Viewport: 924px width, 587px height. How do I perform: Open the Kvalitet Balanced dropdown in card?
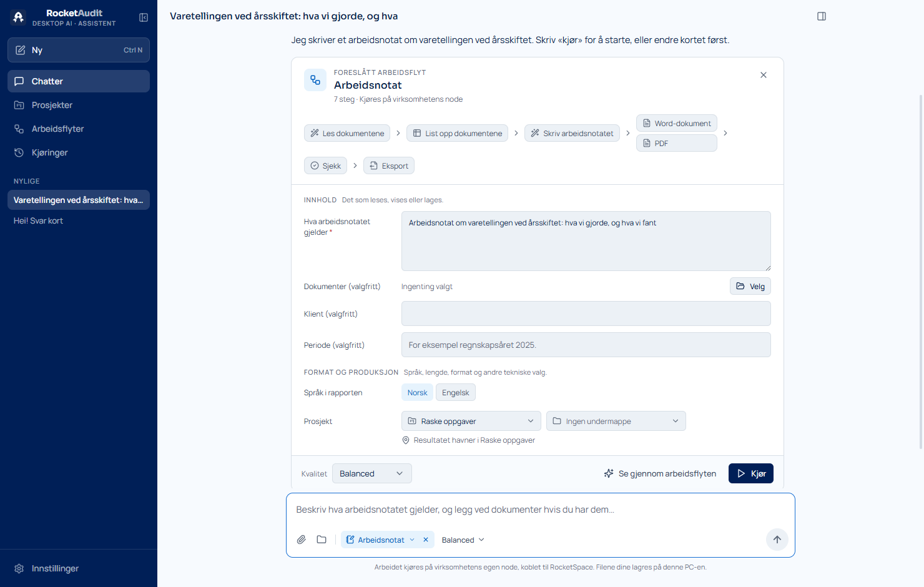[x=372, y=473]
